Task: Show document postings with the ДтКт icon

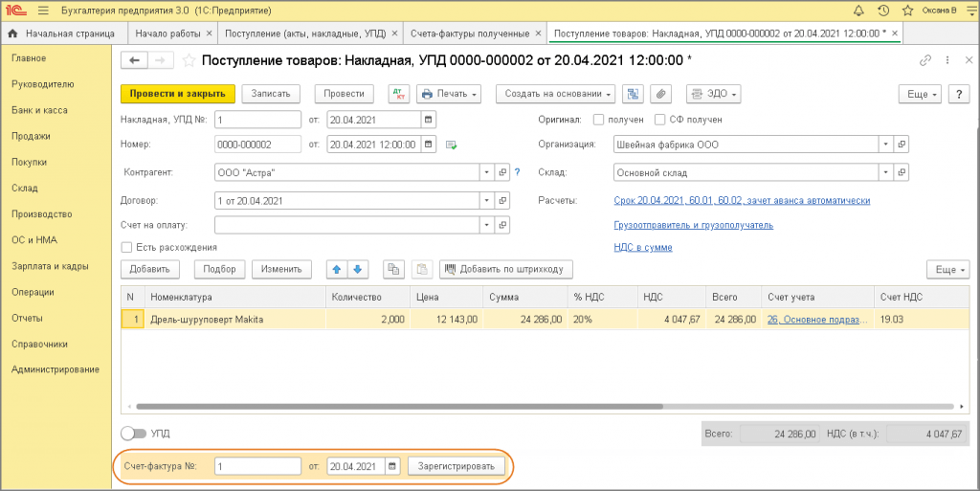Action: pos(398,94)
